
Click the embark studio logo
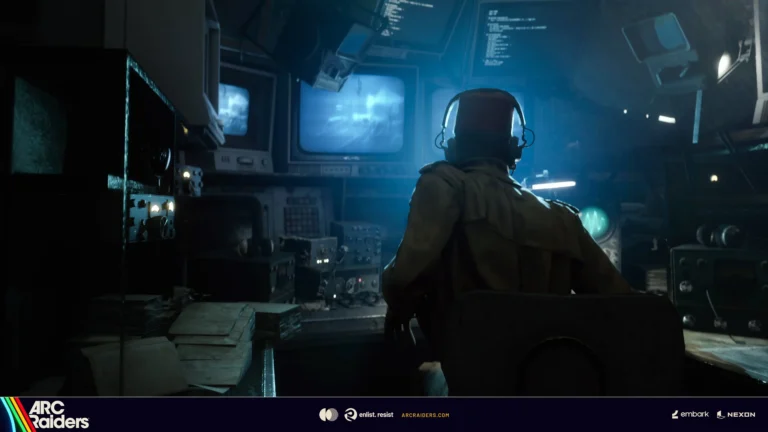[689, 414]
